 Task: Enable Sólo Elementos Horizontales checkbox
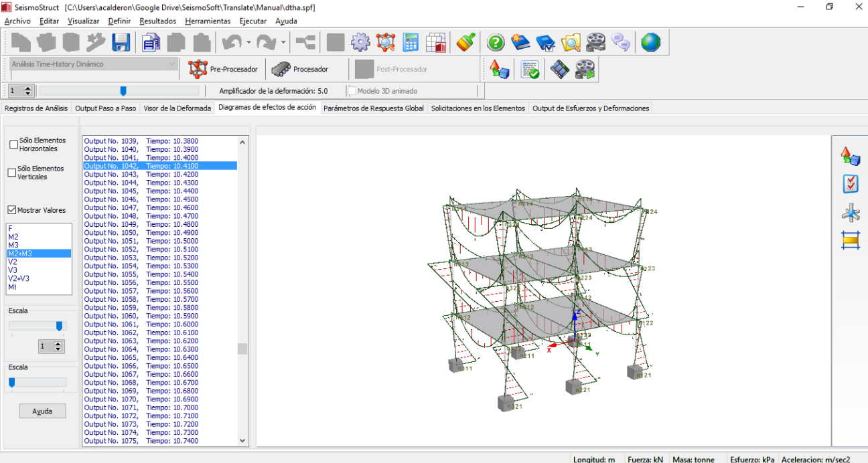pos(13,145)
